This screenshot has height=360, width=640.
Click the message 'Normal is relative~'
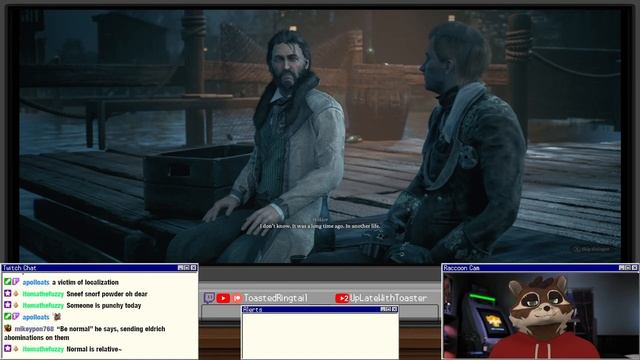(94, 349)
